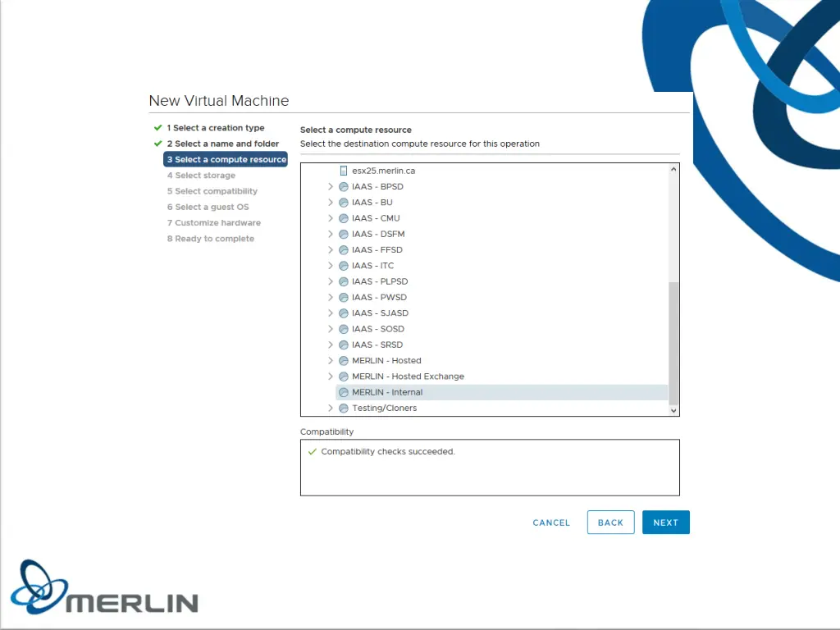
Task: Click the esx25.merlin.ca host icon
Action: coord(344,171)
